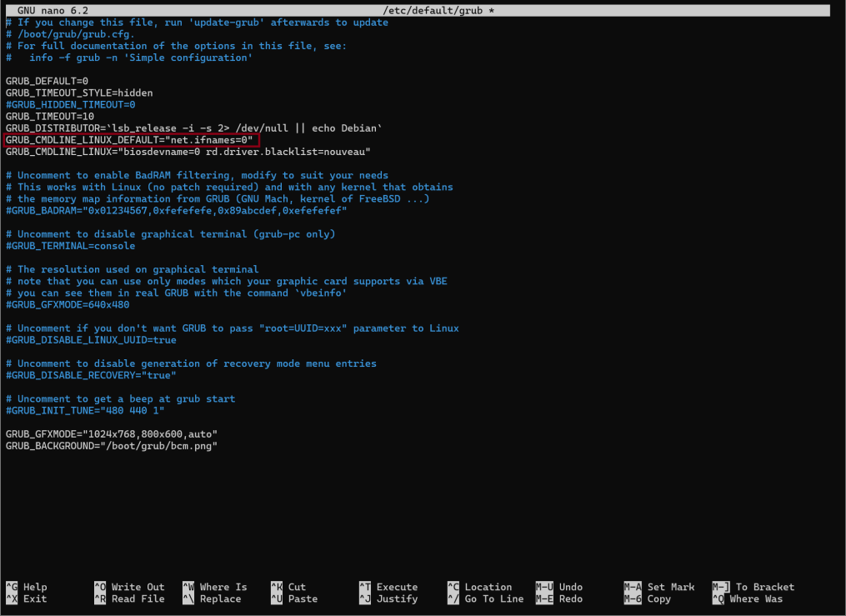Screen dimensions: 846x616
Task: Click the ^/ Go To Line shortcut
Action: click(x=486, y=598)
